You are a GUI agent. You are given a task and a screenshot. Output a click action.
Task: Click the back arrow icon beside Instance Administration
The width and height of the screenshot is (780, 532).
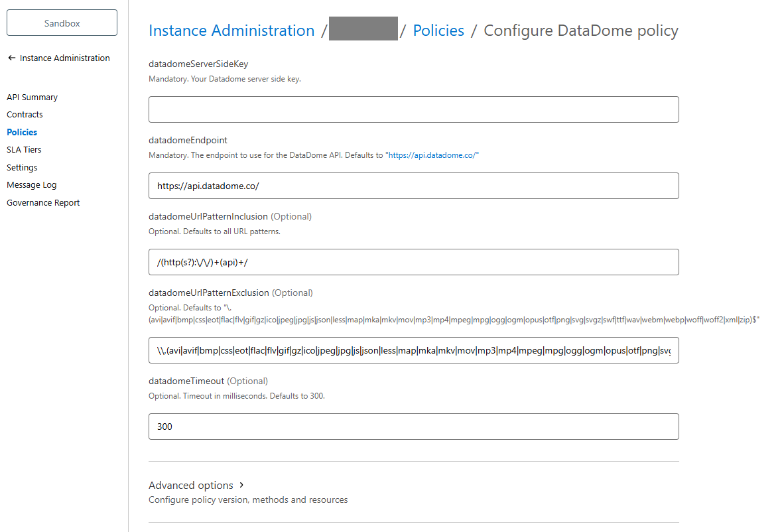tap(12, 58)
